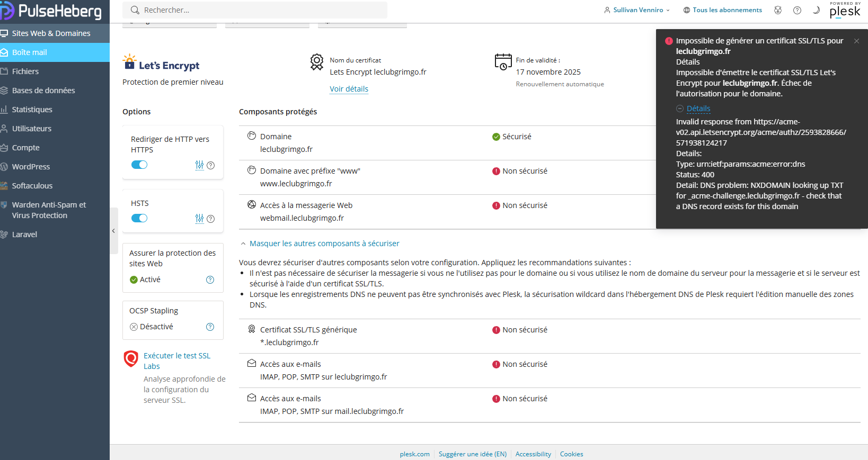Select WordPress in the sidebar menu
The width and height of the screenshot is (868, 460).
click(31, 167)
